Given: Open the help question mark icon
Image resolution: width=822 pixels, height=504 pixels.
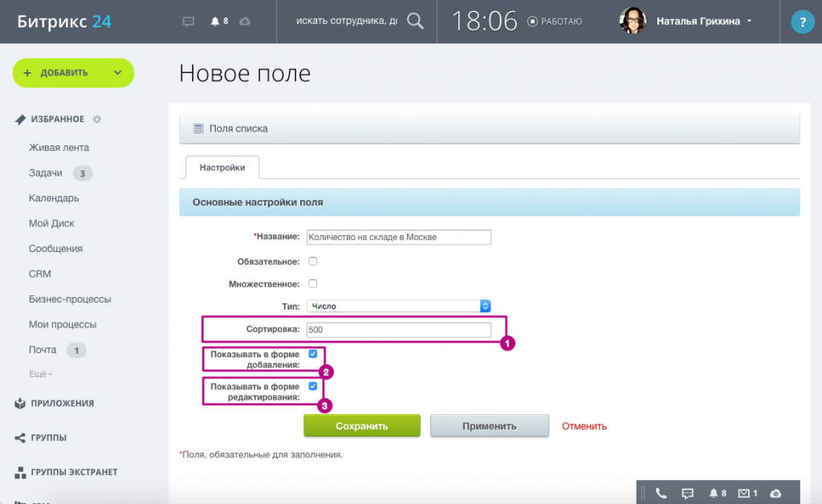Looking at the screenshot, I should pos(802,22).
